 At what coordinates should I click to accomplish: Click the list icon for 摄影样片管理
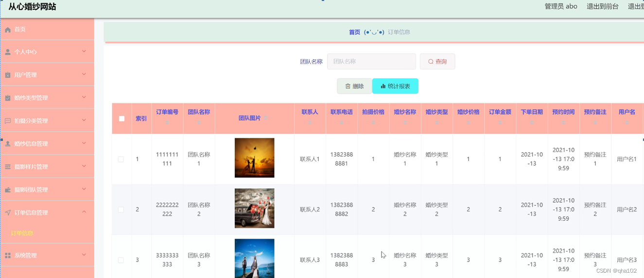point(8,167)
